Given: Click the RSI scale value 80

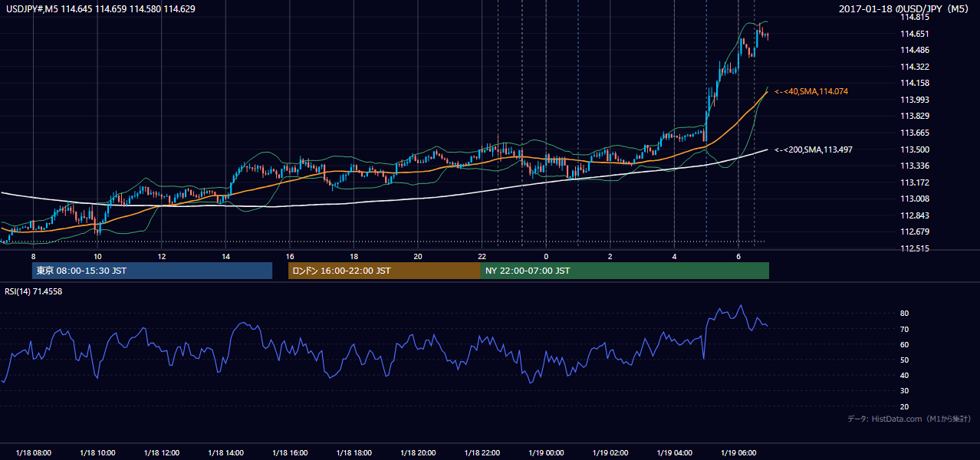Looking at the screenshot, I should (x=905, y=314).
